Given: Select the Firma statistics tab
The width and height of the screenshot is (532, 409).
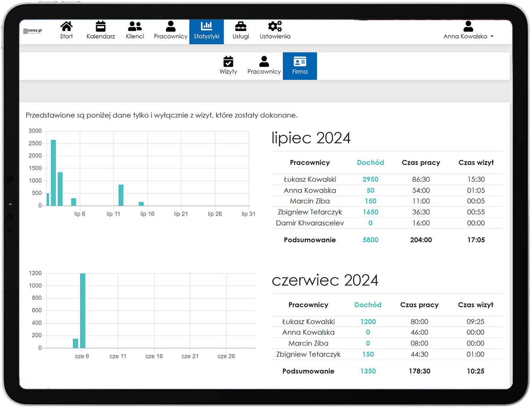Looking at the screenshot, I should 300,66.
